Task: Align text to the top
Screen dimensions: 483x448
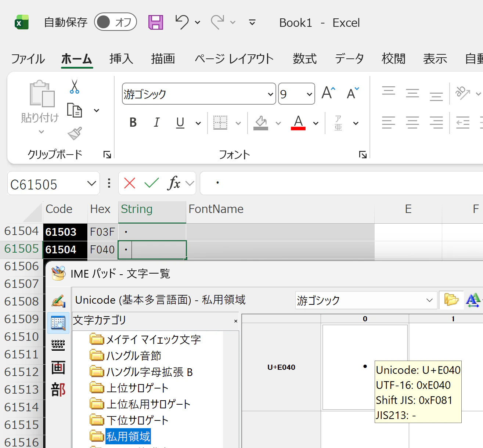Action: pos(389,91)
